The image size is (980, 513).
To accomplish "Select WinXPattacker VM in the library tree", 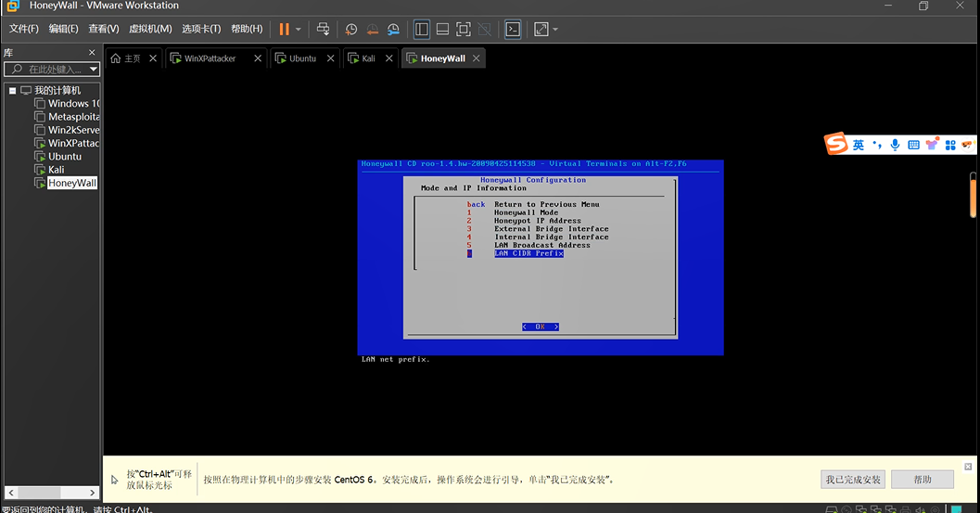I will (x=74, y=143).
